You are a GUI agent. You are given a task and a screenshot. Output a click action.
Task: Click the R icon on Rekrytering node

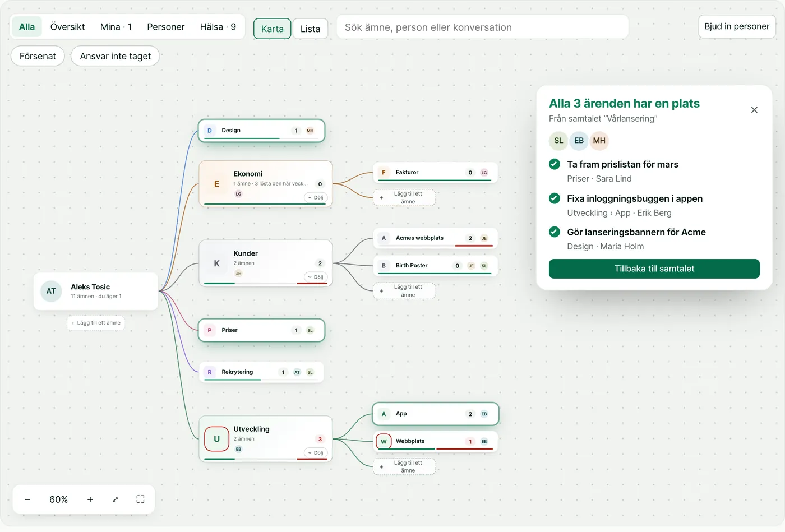pyautogui.click(x=210, y=372)
